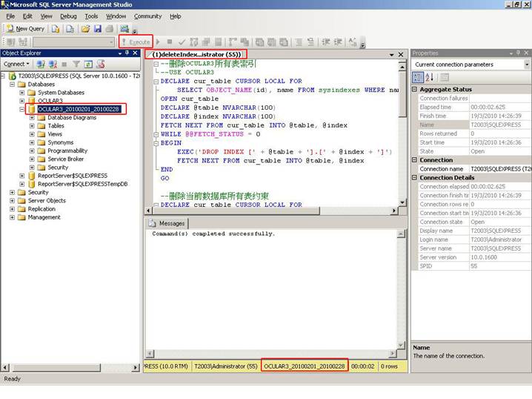Open the File menu
This screenshot has height=399, width=532.
tap(10, 16)
